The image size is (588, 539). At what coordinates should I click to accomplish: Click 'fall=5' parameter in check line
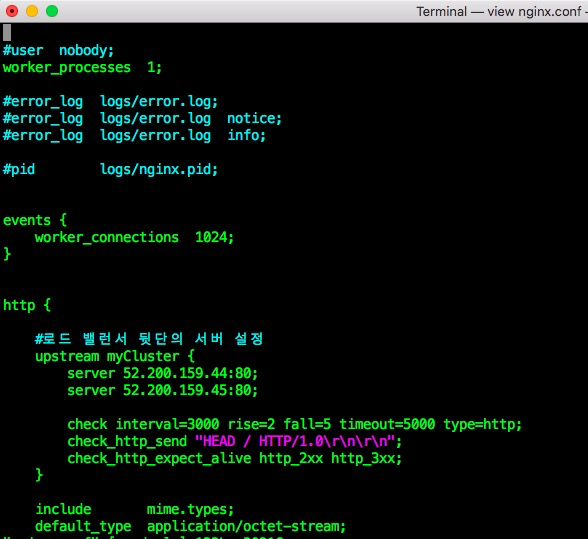tap(307, 424)
